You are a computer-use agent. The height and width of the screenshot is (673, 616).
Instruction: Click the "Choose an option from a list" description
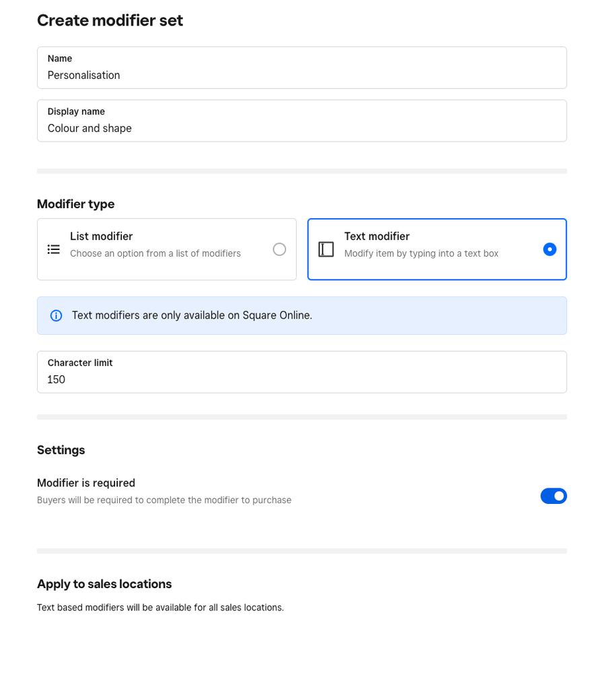pyautogui.click(x=155, y=253)
